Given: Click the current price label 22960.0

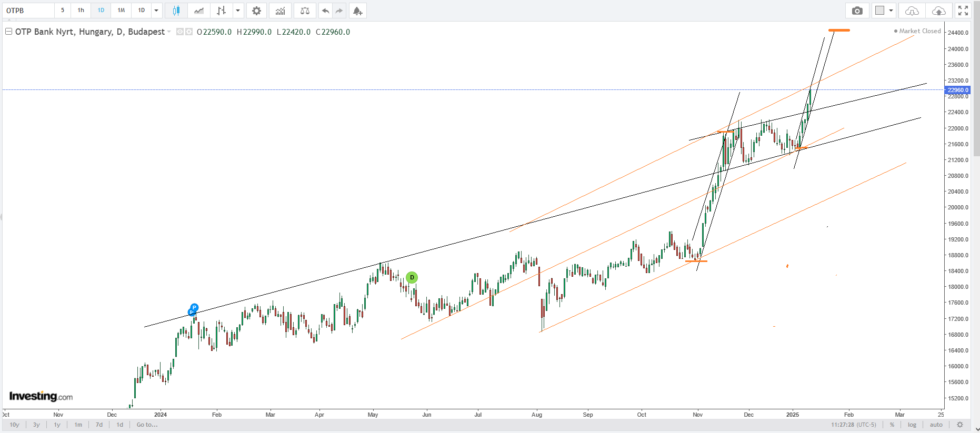Looking at the screenshot, I should tap(958, 90).
